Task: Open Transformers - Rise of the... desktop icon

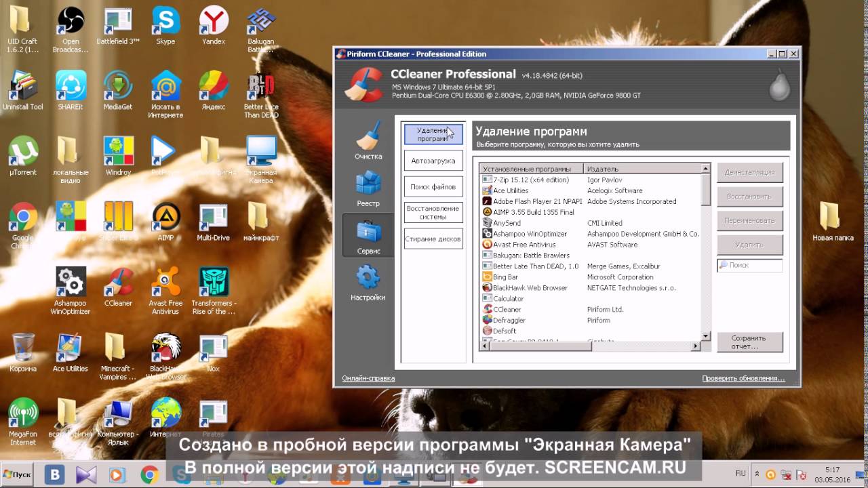Action: click(213, 290)
